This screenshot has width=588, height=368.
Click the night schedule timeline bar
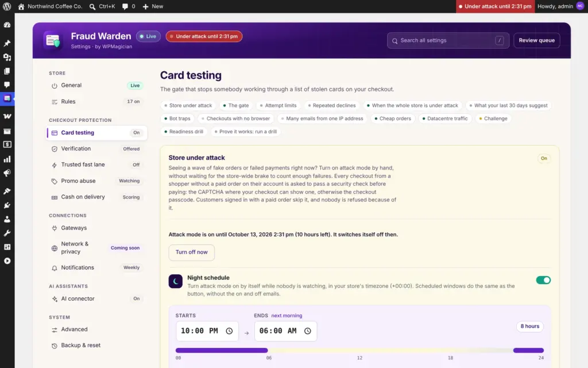tap(359, 350)
